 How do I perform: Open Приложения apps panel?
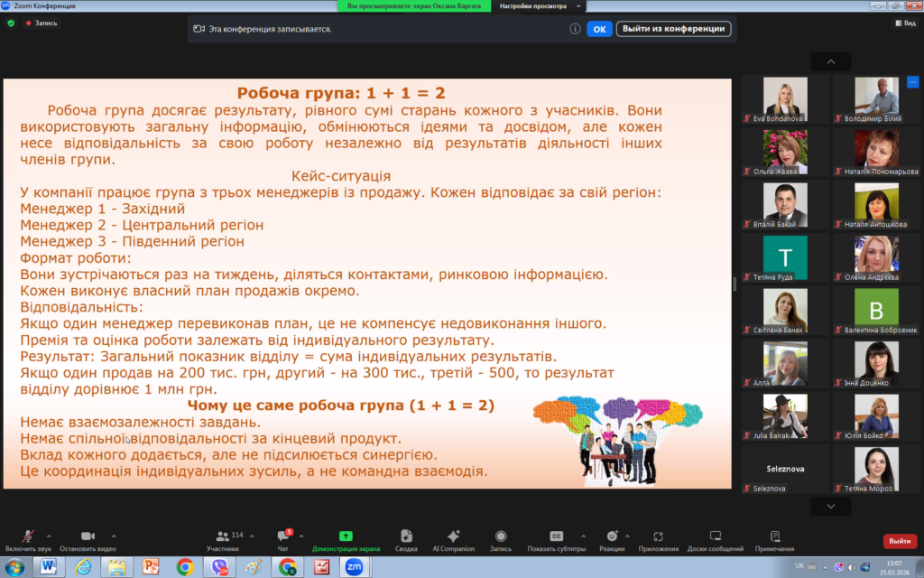pyautogui.click(x=658, y=536)
